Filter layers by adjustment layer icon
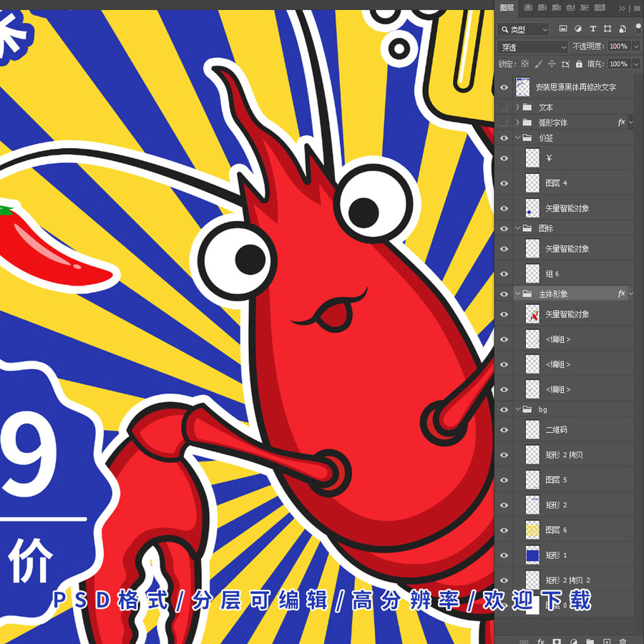This screenshot has height=644, width=644. tap(577, 29)
